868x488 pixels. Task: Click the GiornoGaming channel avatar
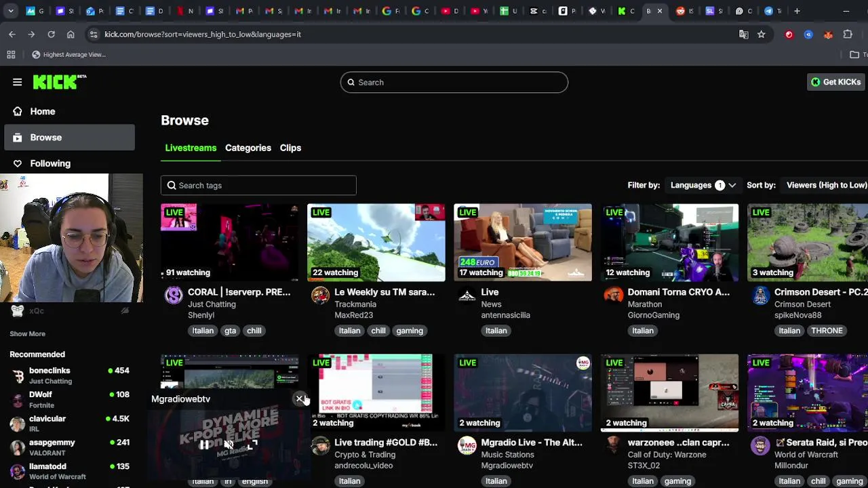(x=613, y=295)
